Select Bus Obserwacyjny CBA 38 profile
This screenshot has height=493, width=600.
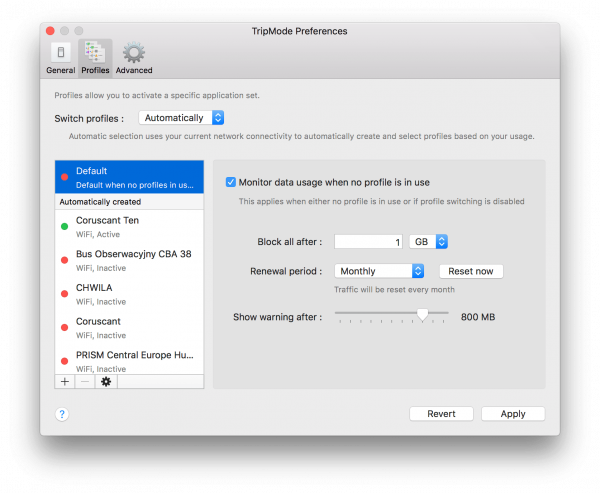coord(132,260)
